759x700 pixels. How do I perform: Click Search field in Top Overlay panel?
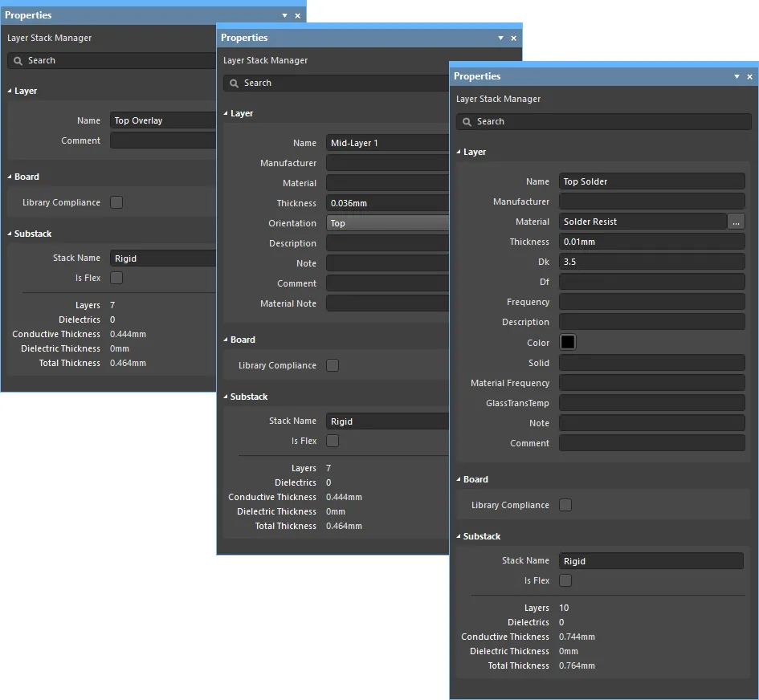coord(112,60)
